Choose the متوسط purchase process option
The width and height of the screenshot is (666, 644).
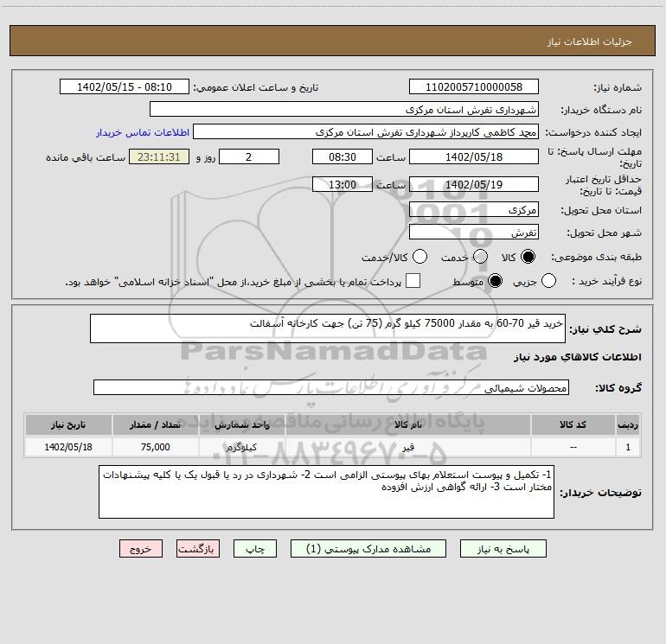pyautogui.click(x=495, y=281)
